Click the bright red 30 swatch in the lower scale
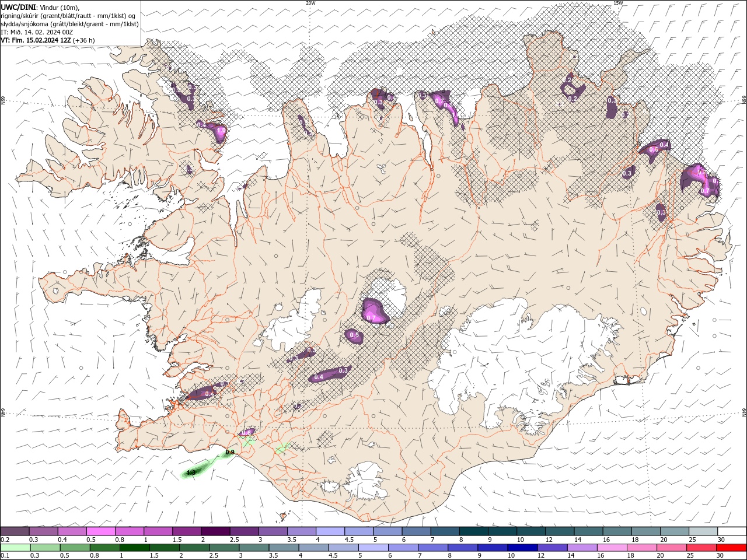 tap(731, 548)
